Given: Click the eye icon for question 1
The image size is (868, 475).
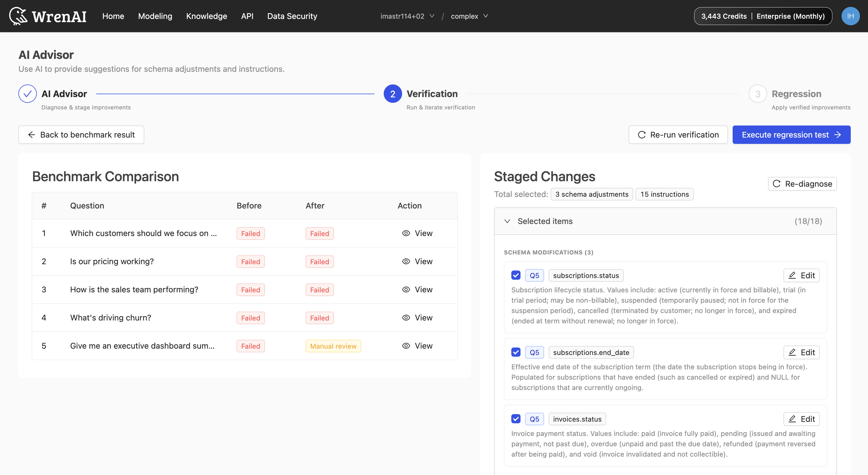Looking at the screenshot, I should [x=406, y=233].
